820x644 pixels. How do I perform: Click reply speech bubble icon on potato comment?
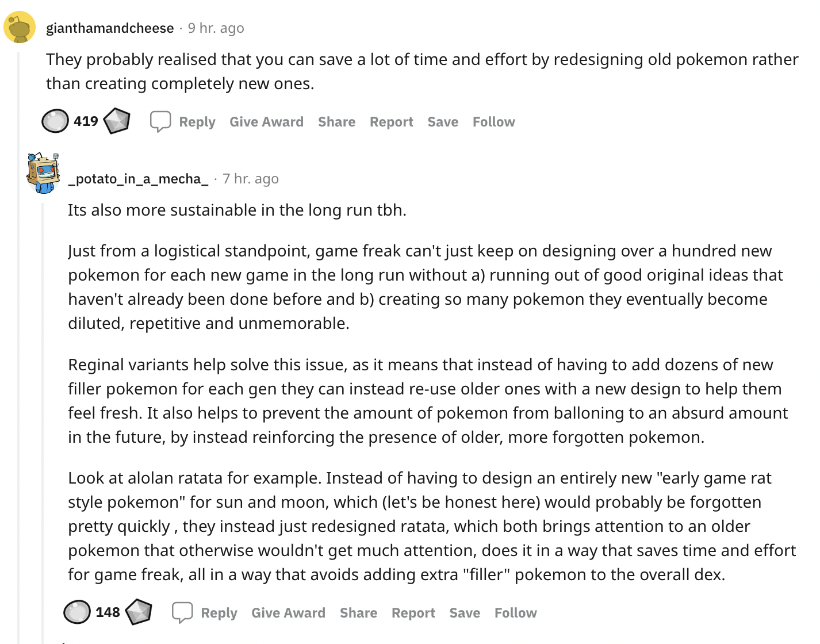click(x=182, y=613)
